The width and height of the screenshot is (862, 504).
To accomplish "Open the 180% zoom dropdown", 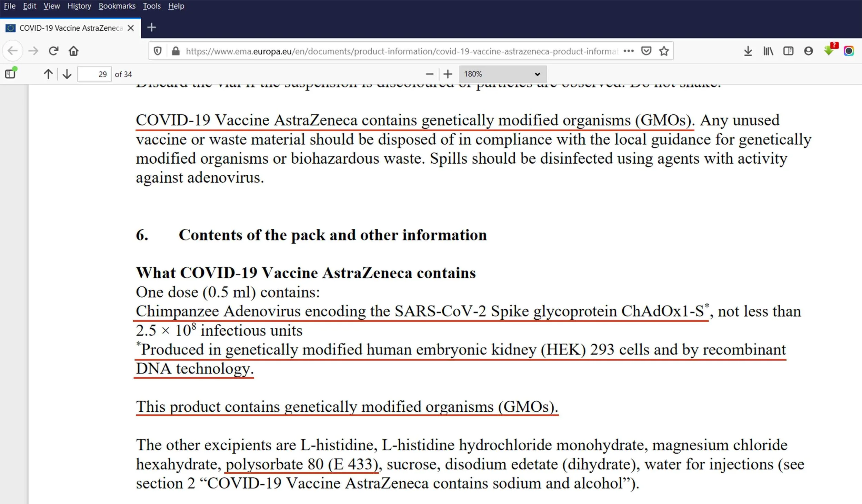I will [x=502, y=74].
